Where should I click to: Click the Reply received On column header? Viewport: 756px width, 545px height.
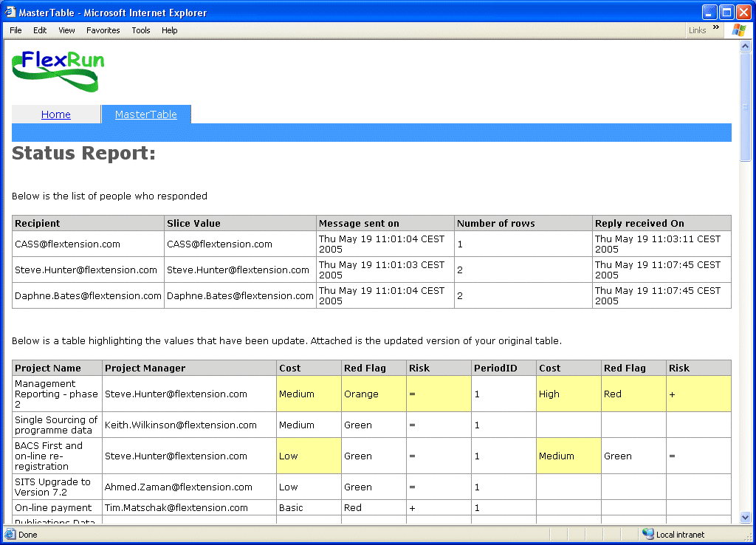661,223
